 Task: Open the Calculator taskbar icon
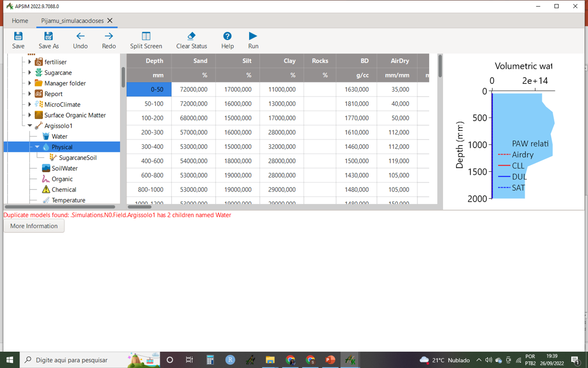(x=210, y=360)
